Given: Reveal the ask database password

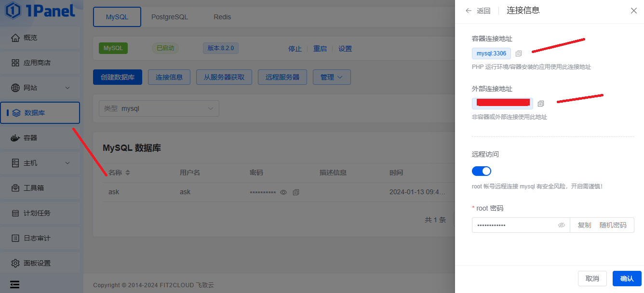Looking at the screenshot, I should coord(283,192).
